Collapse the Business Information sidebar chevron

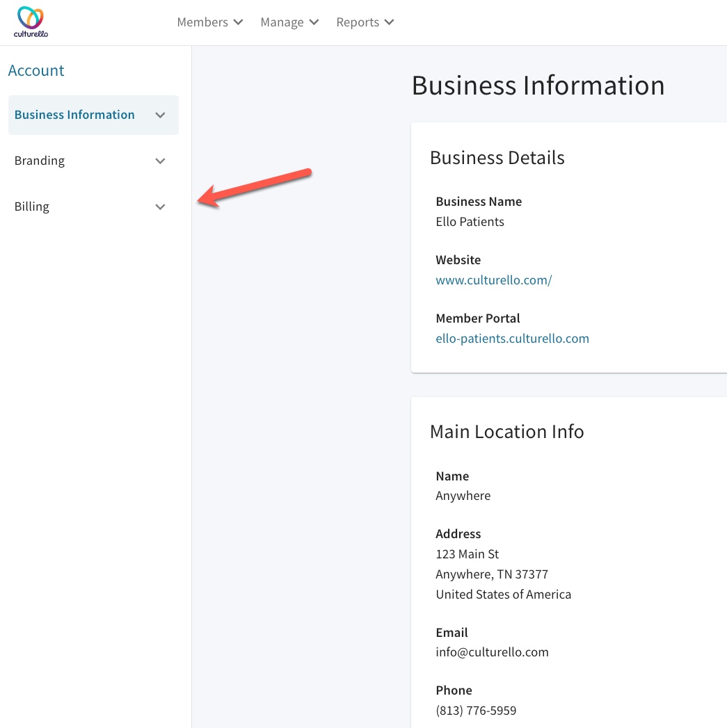click(160, 115)
